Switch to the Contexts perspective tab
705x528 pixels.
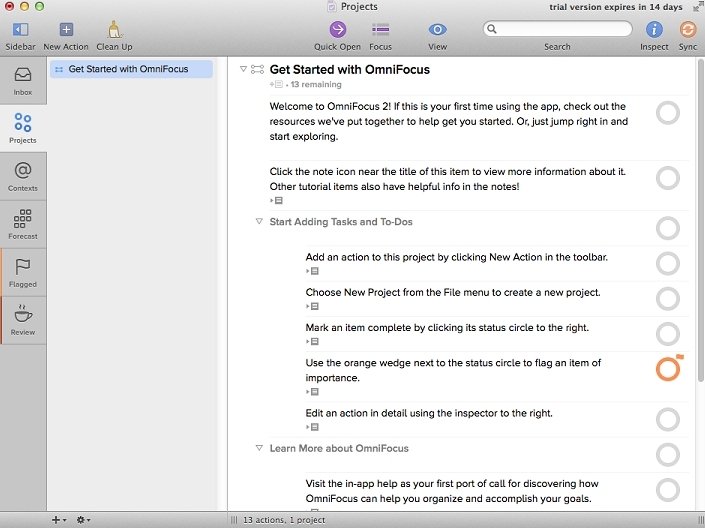coord(23,176)
